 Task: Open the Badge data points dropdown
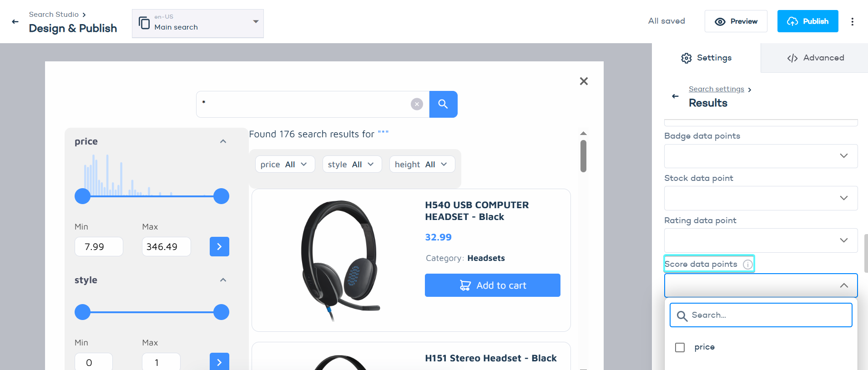click(x=761, y=156)
